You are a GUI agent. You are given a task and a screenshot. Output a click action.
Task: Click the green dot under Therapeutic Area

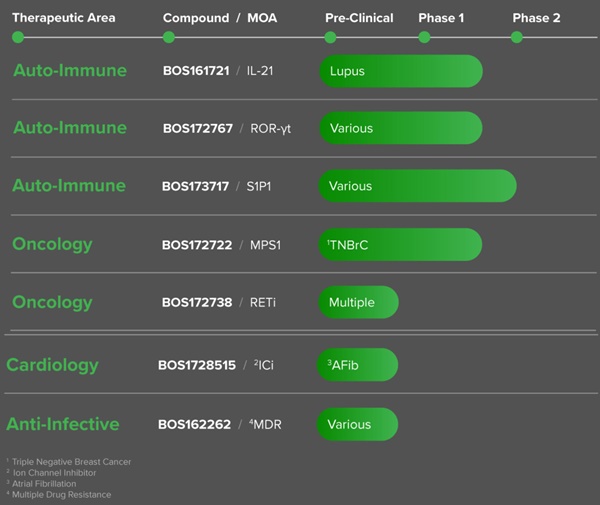[x=18, y=37]
